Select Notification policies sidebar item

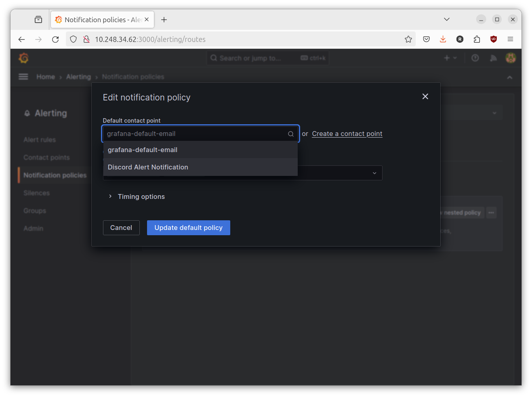[55, 175]
